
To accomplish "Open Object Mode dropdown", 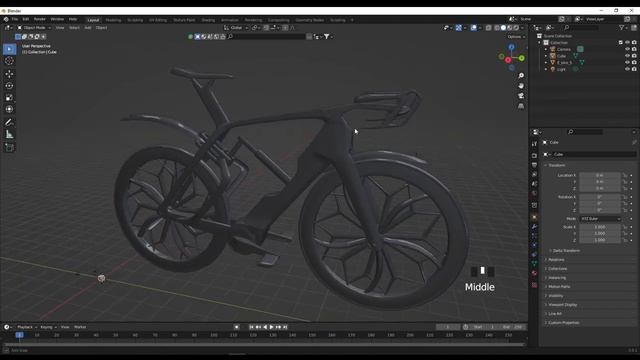I will click(x=34, y=28).
